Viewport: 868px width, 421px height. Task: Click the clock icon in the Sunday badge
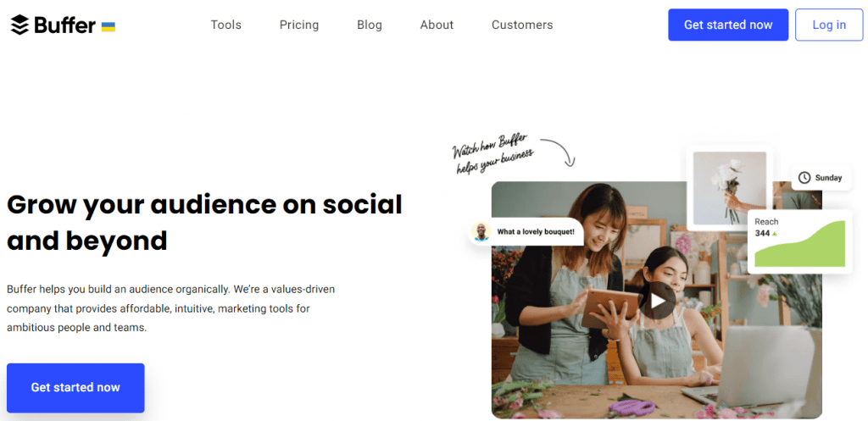click(804, 178)
